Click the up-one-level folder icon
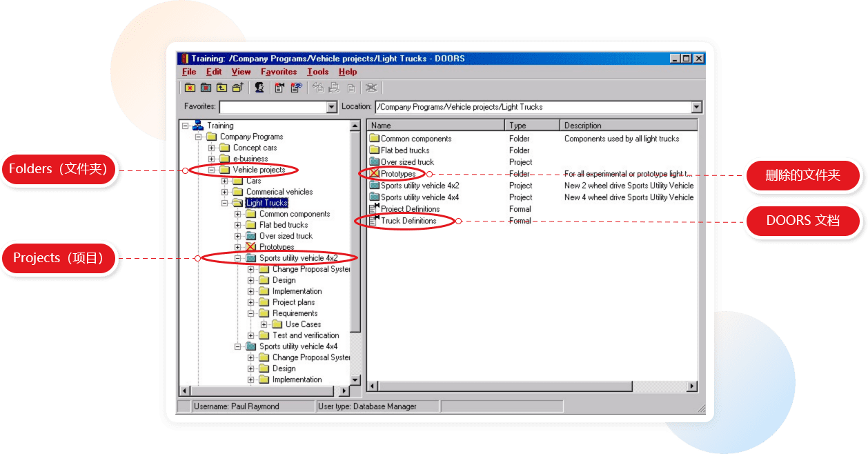Viewport: 868px width, 454px height. click(x=221, y=88)
